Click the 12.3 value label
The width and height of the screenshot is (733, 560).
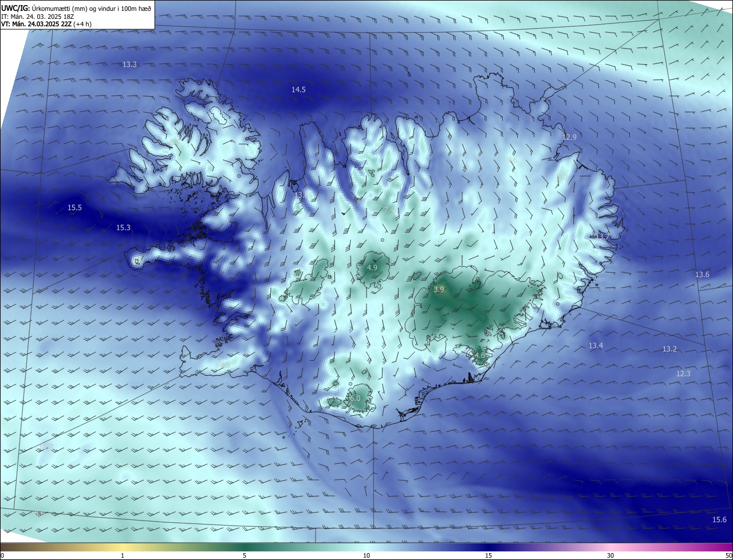[683, 373]
